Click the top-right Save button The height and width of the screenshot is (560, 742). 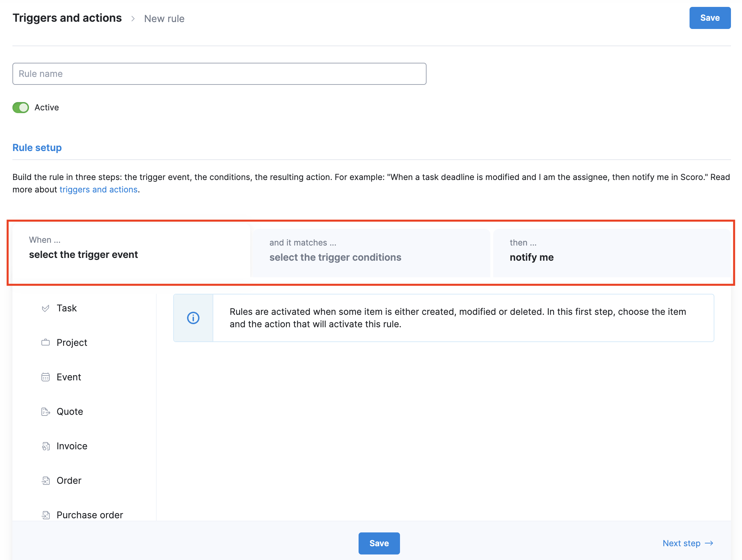click(710, 18)
